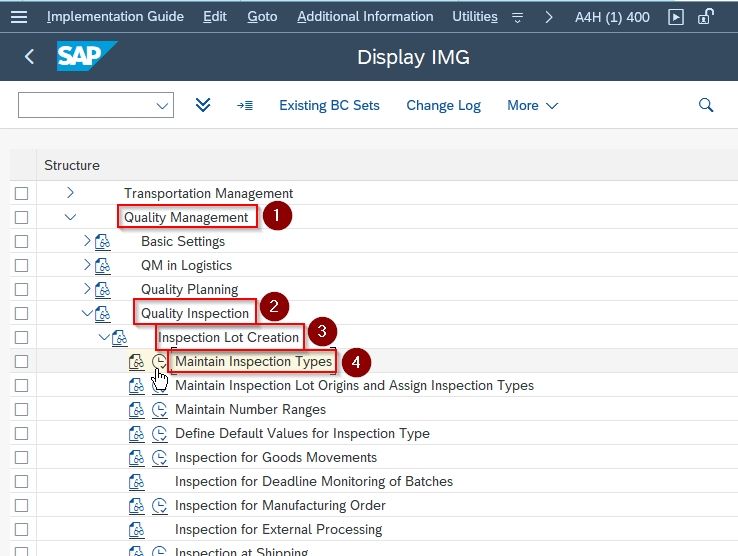Image resolution: width=738 pixels, height=556 pixels.
Task: Click Existing BC Sets button
Action: 329,105
